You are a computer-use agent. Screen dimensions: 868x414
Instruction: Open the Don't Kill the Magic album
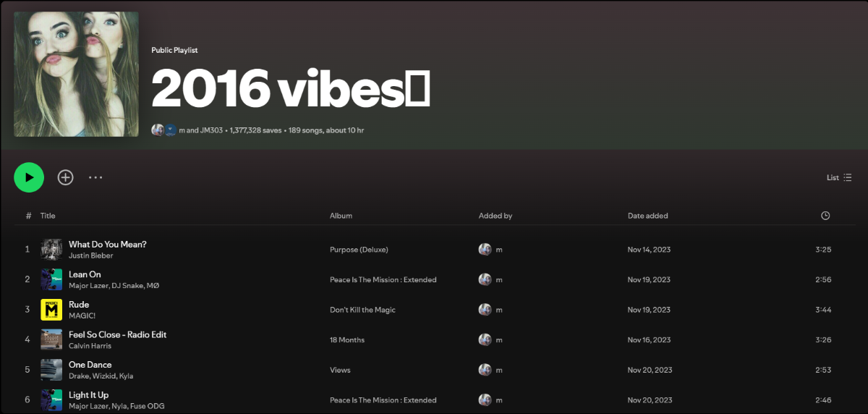click(x=362, y=310)
